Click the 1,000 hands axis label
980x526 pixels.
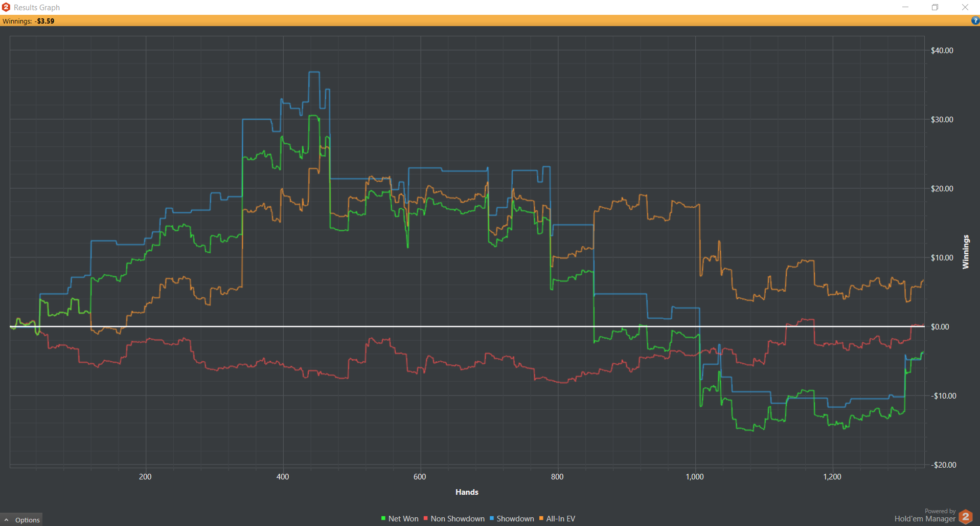click(695, 477)
